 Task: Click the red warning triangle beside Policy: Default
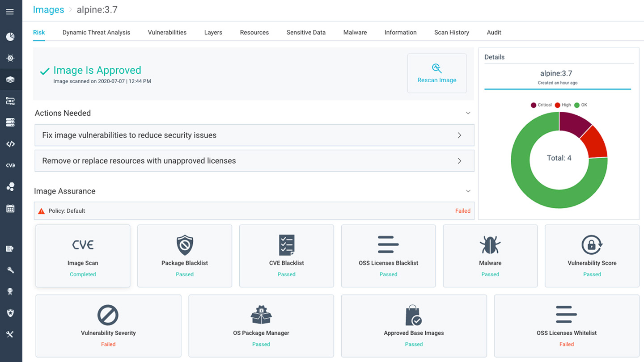(42, 211)
